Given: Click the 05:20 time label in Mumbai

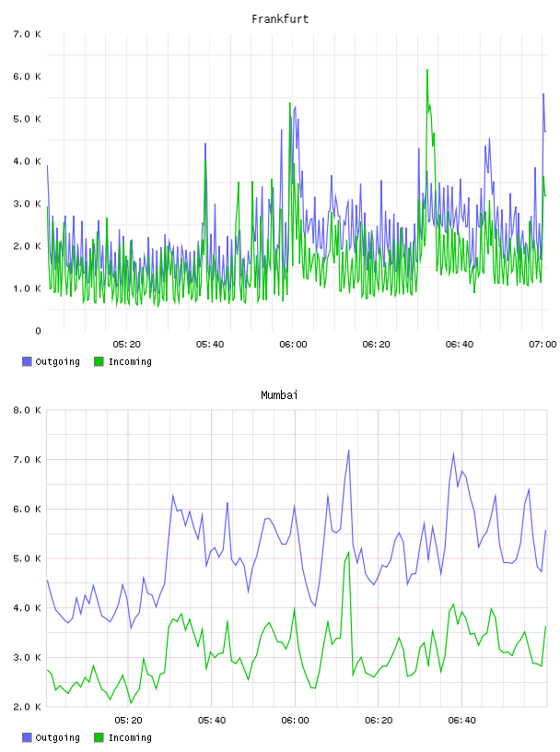Looking at the screenshot, I should pyautogui.click(x=129, y=721).
